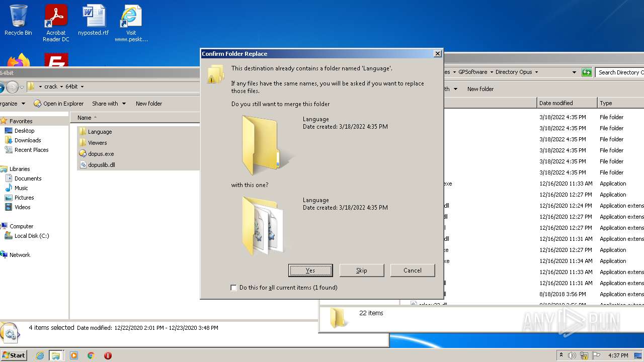Click New folder in Directory Opus window
The image size is (644, 362).
coord(480,89)
